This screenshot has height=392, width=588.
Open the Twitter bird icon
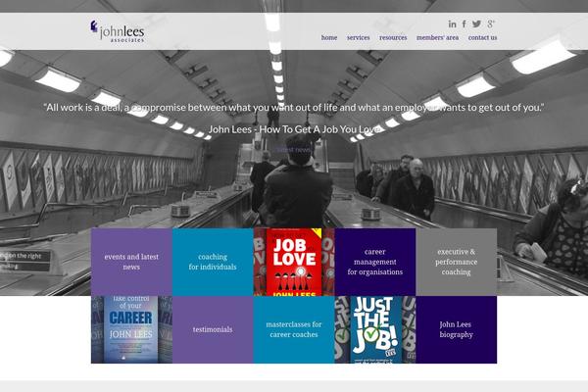(476, 24)
